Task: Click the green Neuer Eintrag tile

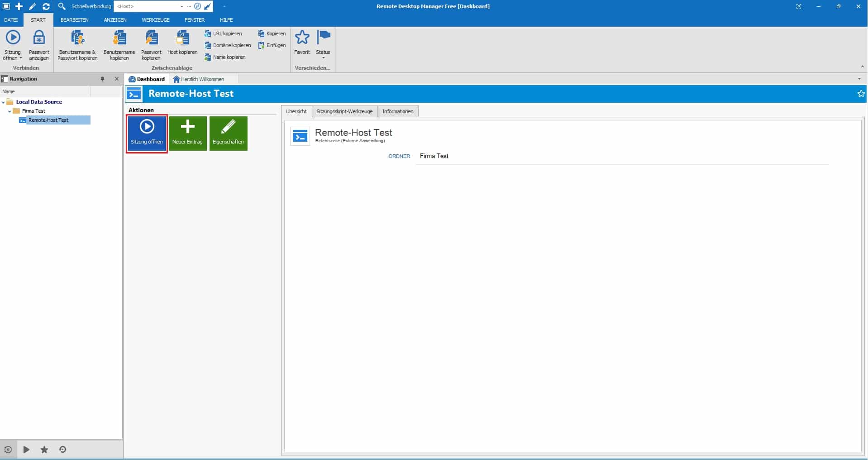Action: (187, 133)
